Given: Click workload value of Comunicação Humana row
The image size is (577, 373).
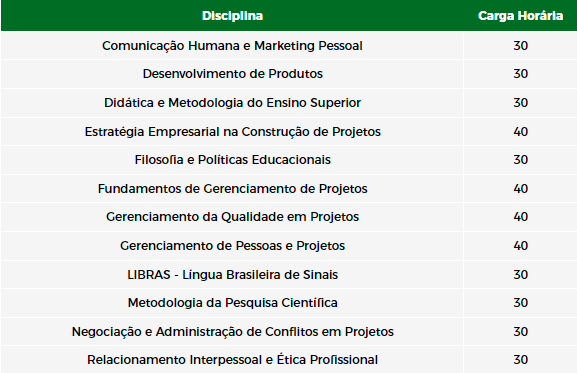Looking at the screenshot, I should pyautogui.click(x=521, y=46).
